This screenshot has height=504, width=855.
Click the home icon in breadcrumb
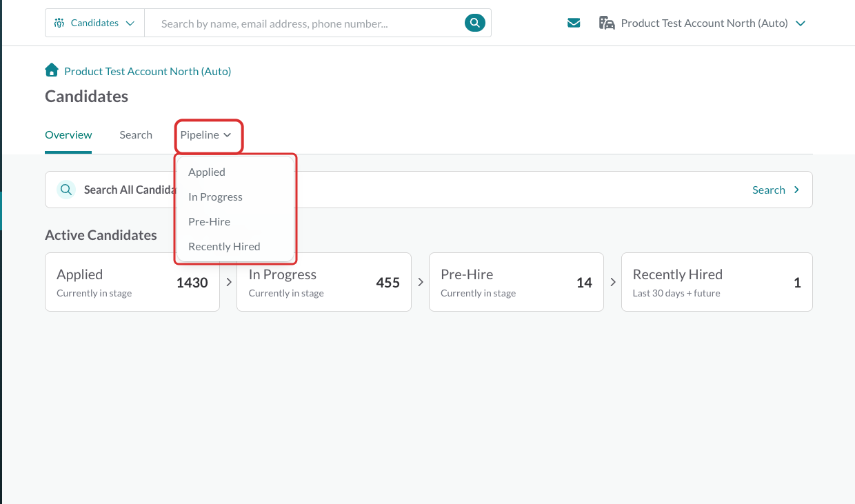pyautogui.click(x=52, y=70)
